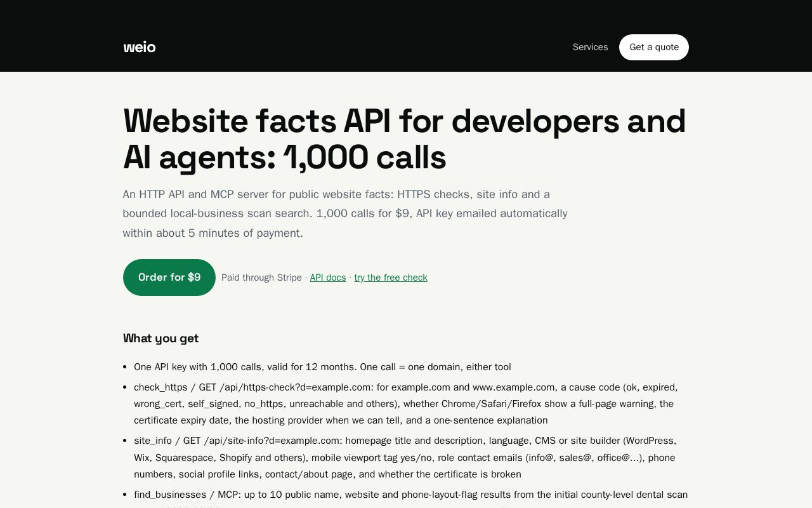Image resolution: width=812 pixels, height=508 pixels.
Task: Click the intro paragraph starting 'An HTTP API'
Action: coord(345,213)
